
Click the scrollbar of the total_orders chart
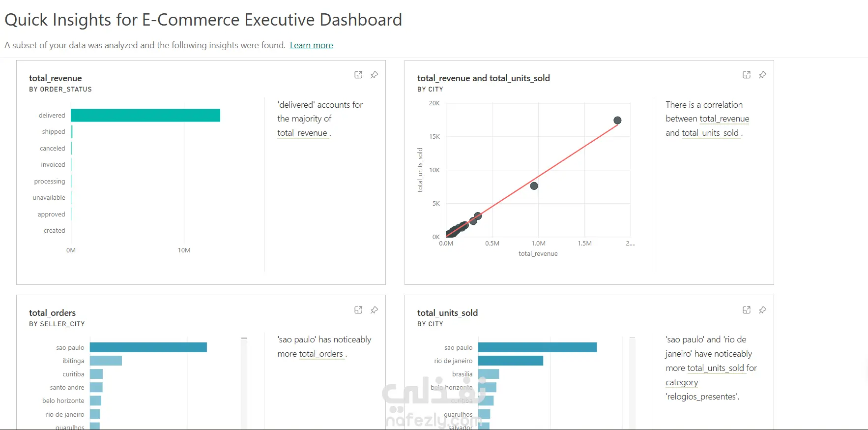coord(244,383)
